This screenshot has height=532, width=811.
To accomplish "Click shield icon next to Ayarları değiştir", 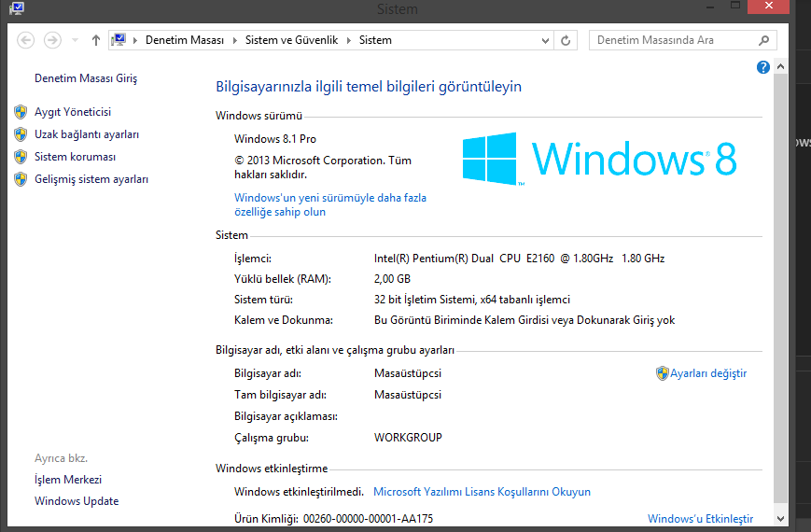I will click(662, 373).
